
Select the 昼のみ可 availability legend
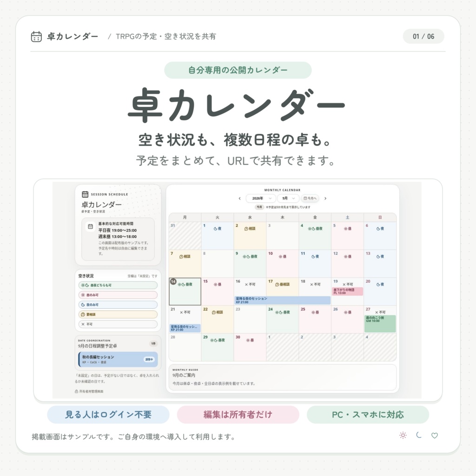point(118,295)
